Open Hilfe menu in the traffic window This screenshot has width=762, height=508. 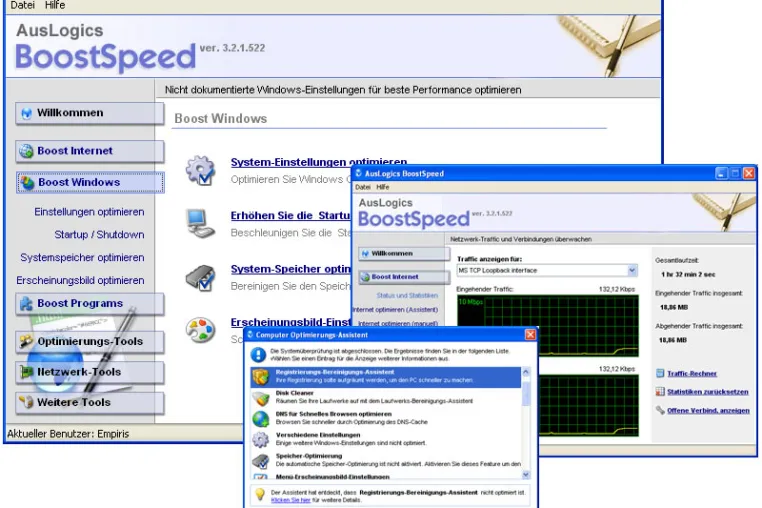[x=382, y=187]
